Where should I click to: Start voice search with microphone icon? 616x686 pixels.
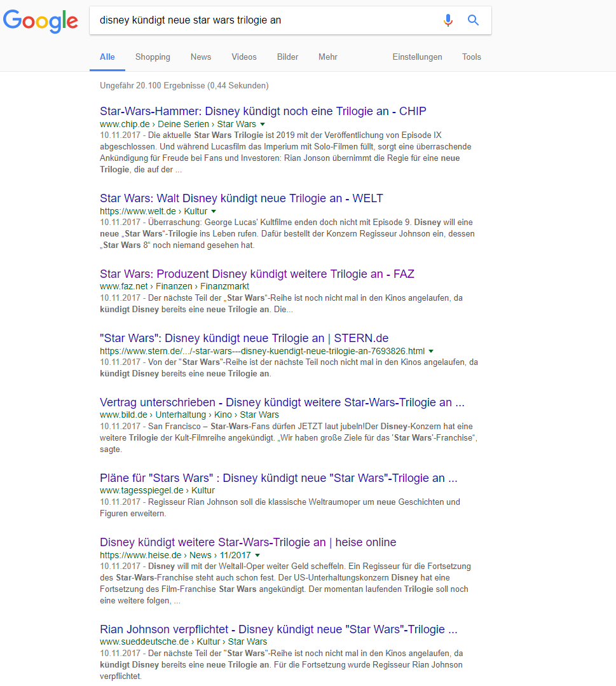click(x=448, y=20)
